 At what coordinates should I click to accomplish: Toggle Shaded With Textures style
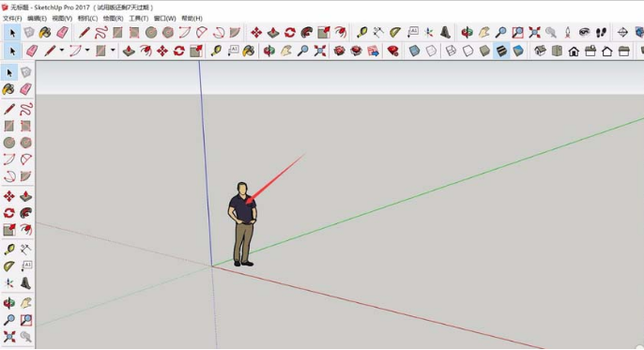click(501, 51)
